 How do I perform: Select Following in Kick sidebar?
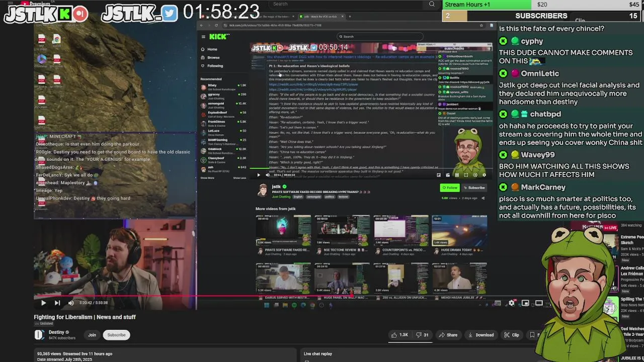pyautogui.click(x=212, y=66)
